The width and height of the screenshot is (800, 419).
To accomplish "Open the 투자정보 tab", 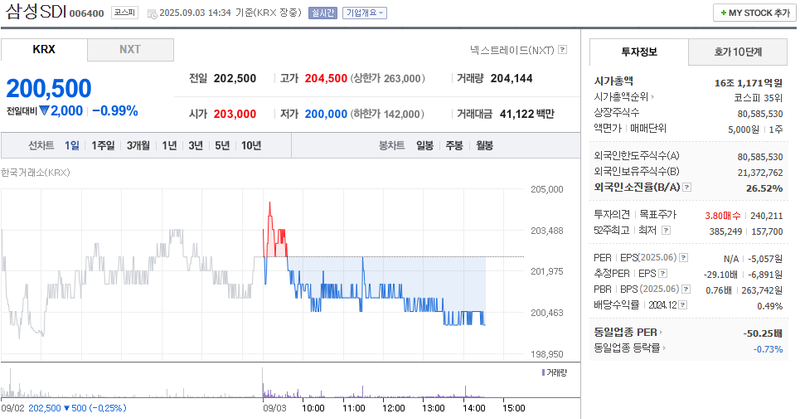I will tap(639, 52).
